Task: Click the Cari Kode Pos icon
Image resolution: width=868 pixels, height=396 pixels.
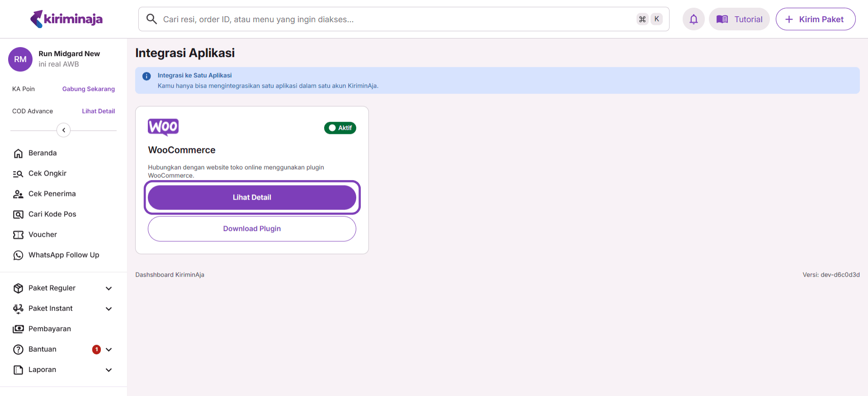Action: pos(18,215)
